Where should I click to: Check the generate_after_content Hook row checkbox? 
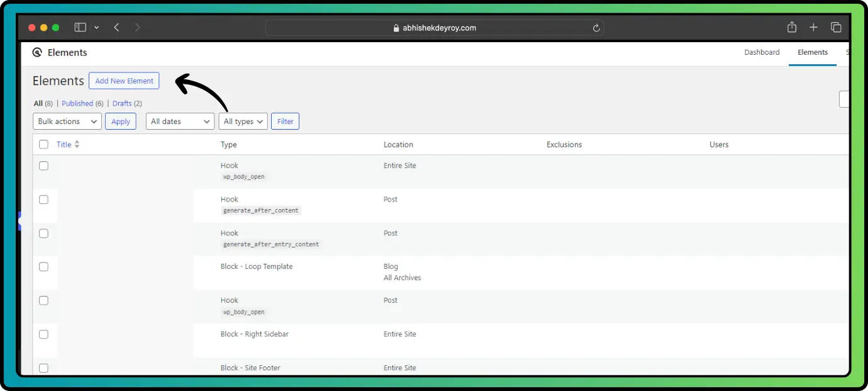click(43, 200)
